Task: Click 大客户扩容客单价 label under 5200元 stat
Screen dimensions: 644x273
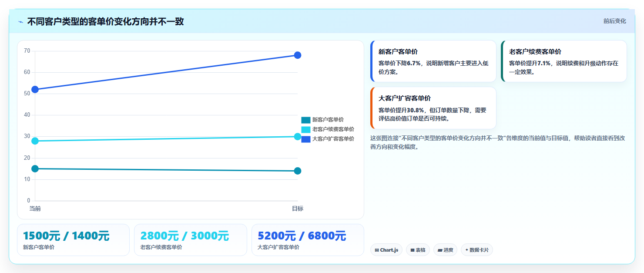Action: tap(278, 247)
